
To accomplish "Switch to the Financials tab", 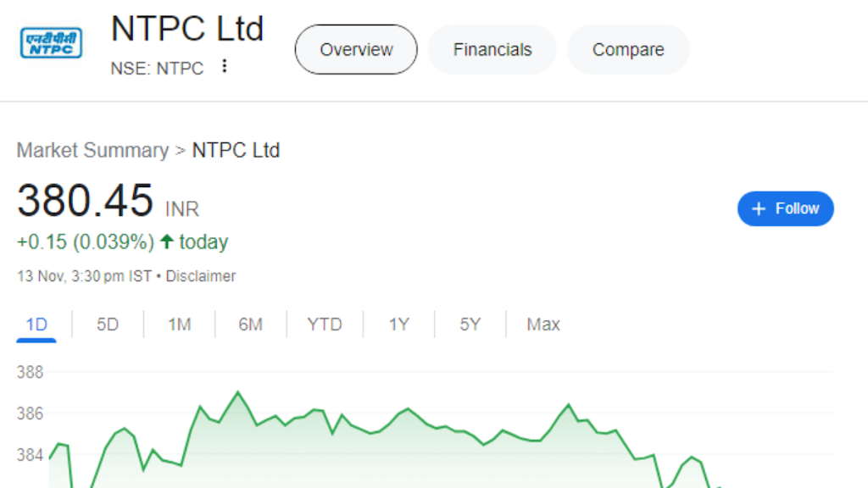I will [492, 49].
